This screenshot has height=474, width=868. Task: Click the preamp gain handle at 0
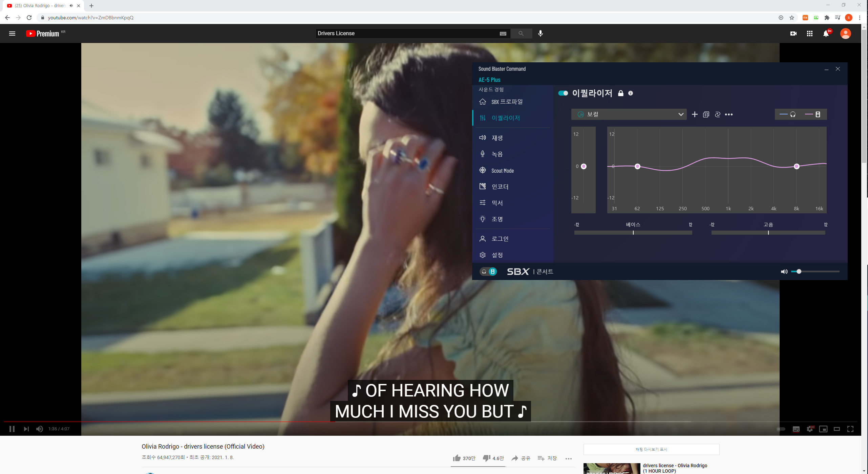click(584, 166)
